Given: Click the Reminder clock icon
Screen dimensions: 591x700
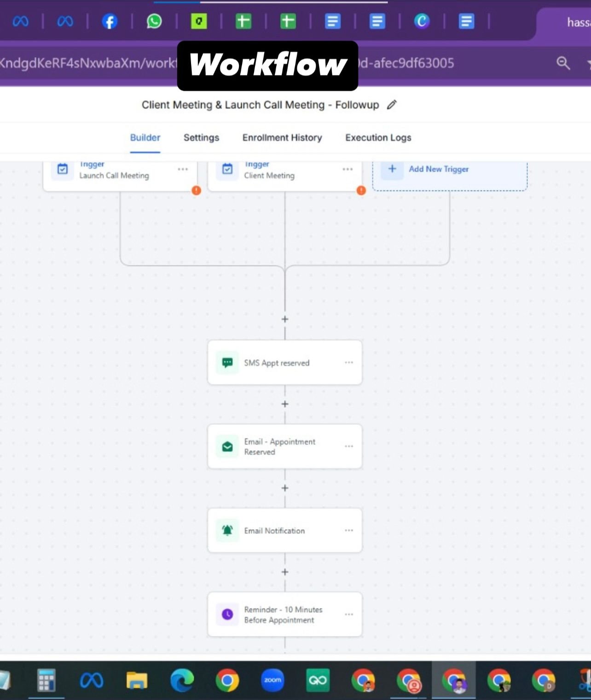Looking at the screenshot, I should (227, 614).
